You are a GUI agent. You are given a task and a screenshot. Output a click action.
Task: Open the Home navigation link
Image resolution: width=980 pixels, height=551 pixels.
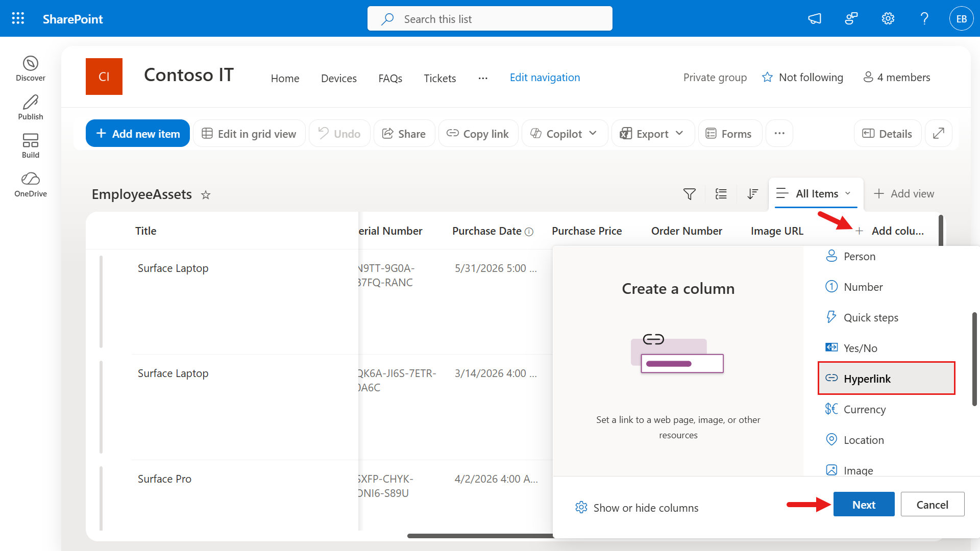pos(285,78)
